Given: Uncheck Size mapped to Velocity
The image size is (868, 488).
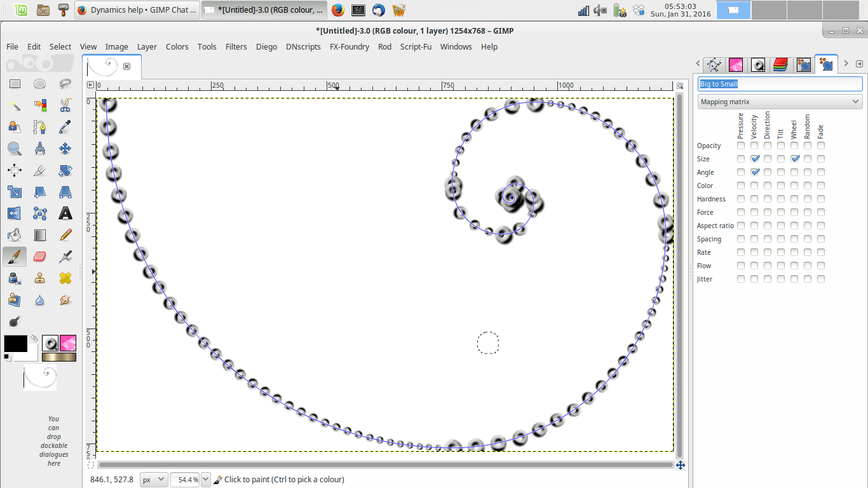Looking at the screenshot, I should coord(754,159).
